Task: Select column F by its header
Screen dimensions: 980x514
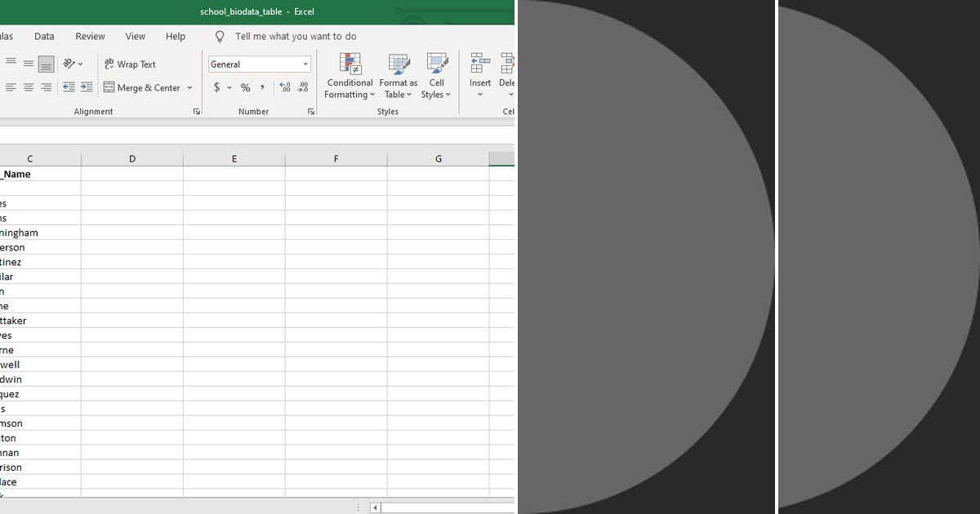Action: [336, 158]
